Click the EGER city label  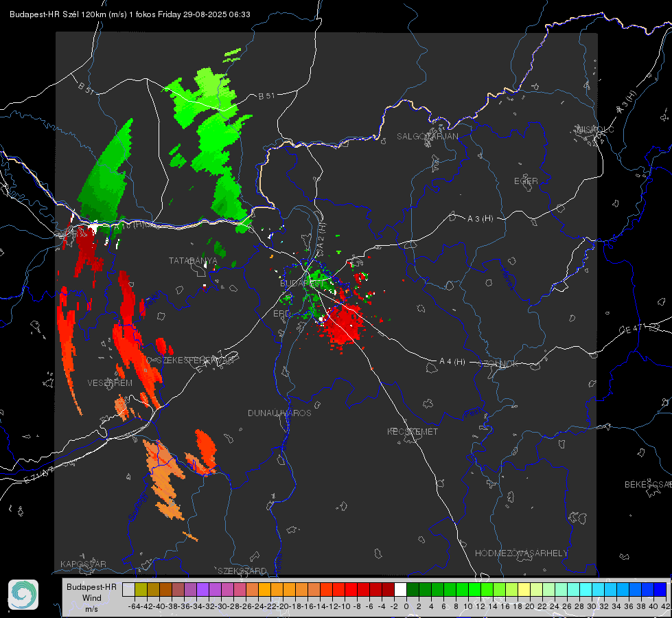click(526, 181)
